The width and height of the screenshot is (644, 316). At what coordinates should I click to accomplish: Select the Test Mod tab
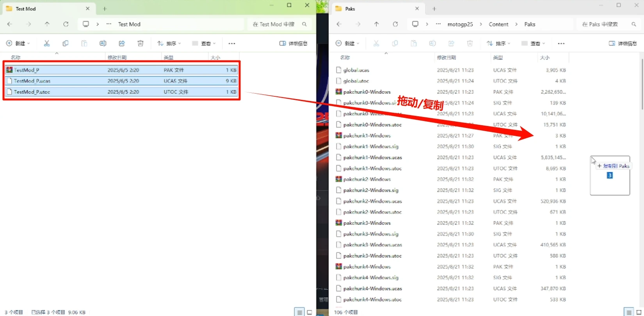(43, 9)
